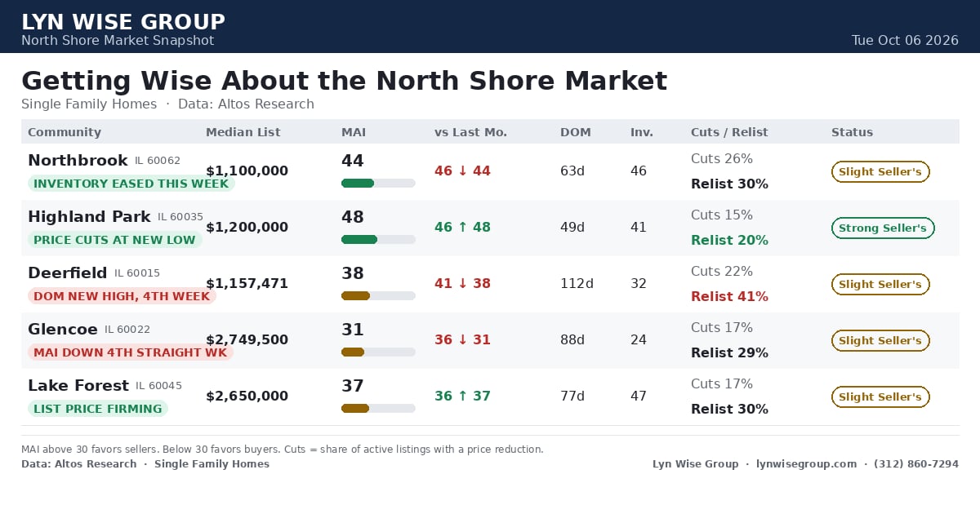
Task: Click the MAI value 31 for Glencoe
Action: (x=353, y=330)
